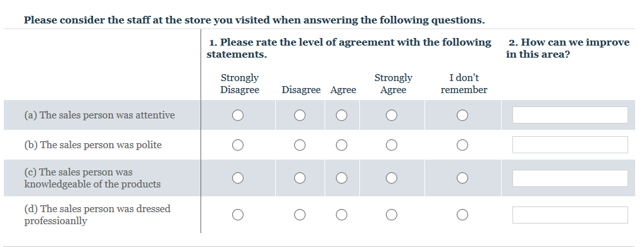
Task: Pick I don't remember for dressed professionally
Action: coord(462,215)
